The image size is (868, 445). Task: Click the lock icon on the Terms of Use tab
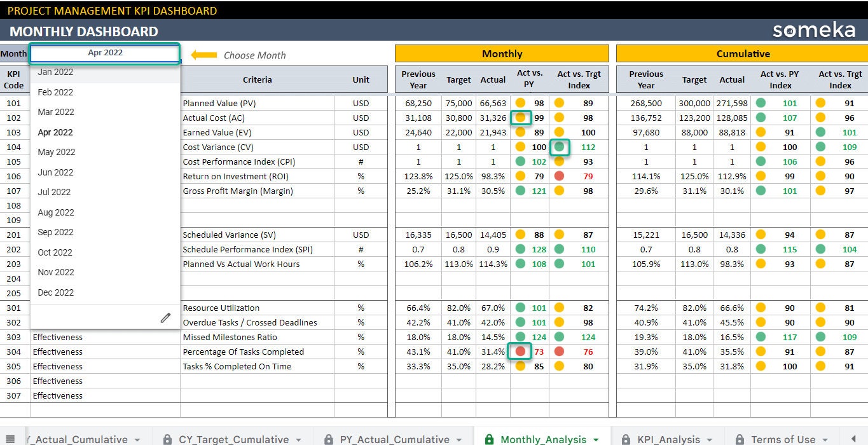739,439
